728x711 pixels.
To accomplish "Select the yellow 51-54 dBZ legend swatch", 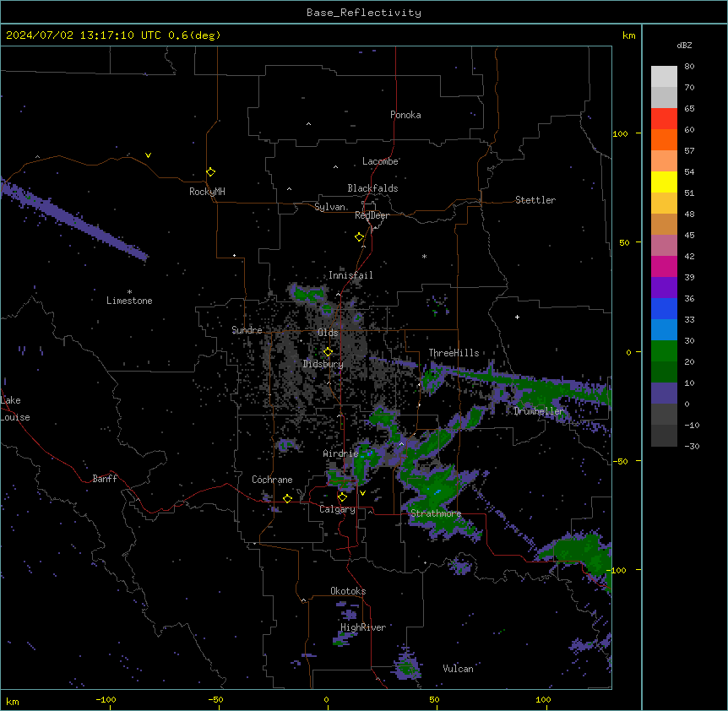I will pyautogui.click(x=664, y=182).
